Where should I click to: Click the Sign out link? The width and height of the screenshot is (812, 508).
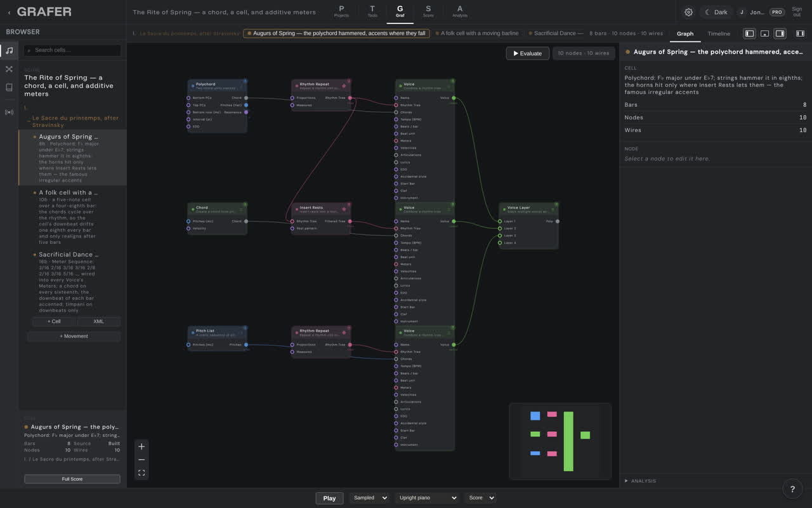(x=797, y=12)
